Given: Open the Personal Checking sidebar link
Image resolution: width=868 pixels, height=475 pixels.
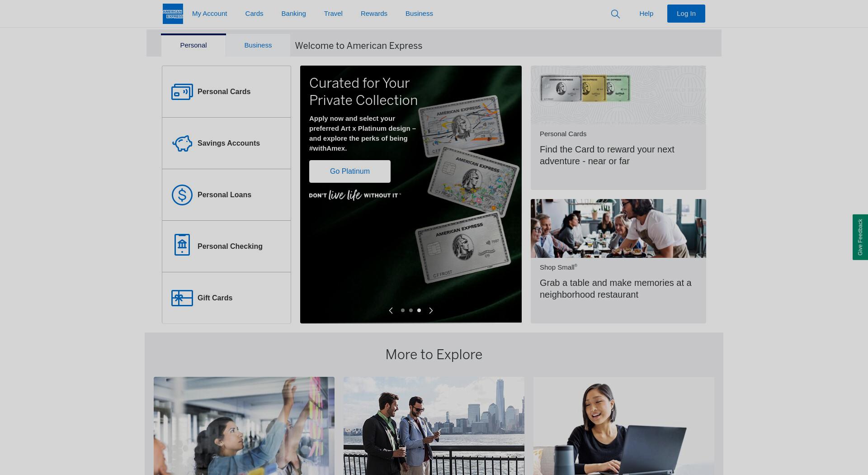Looking at the screenshot, I should pos(226,247).
